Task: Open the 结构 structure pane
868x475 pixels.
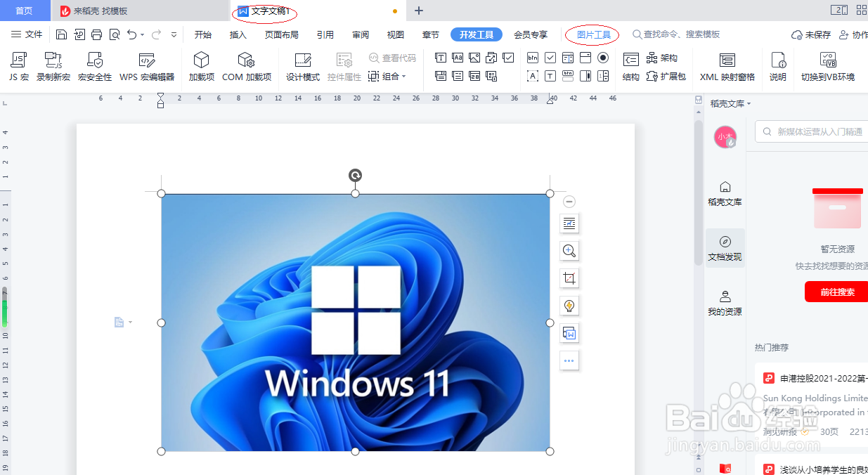Action: [631, 67]
